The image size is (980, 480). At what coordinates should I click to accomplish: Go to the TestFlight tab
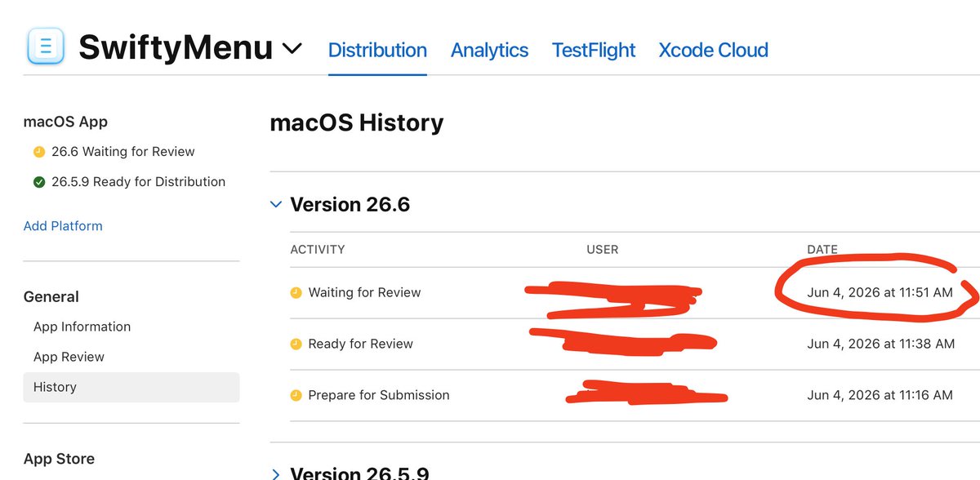594,50
